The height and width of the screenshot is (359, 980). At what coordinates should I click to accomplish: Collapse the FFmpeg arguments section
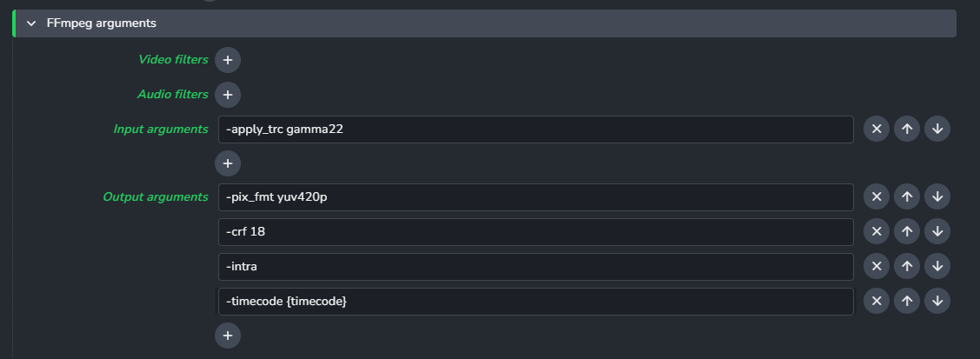point(31,23)
